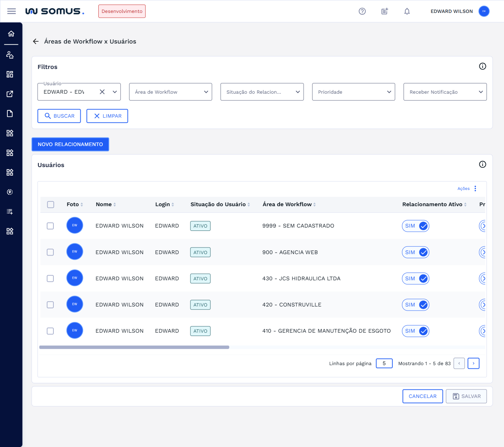The image size is (504, 447).
Task: Expand the Área de Workflow dropdown
Action: click(x=170, y=92)
